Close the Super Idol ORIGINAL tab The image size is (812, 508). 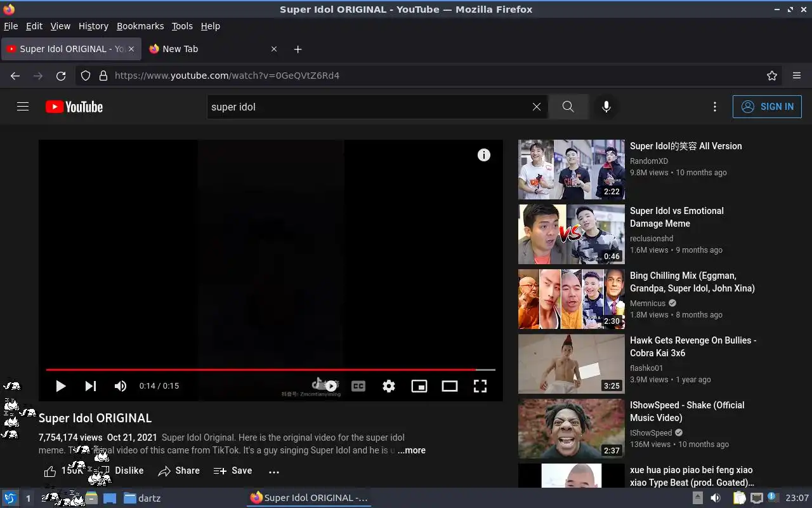(x=131, y=49)
